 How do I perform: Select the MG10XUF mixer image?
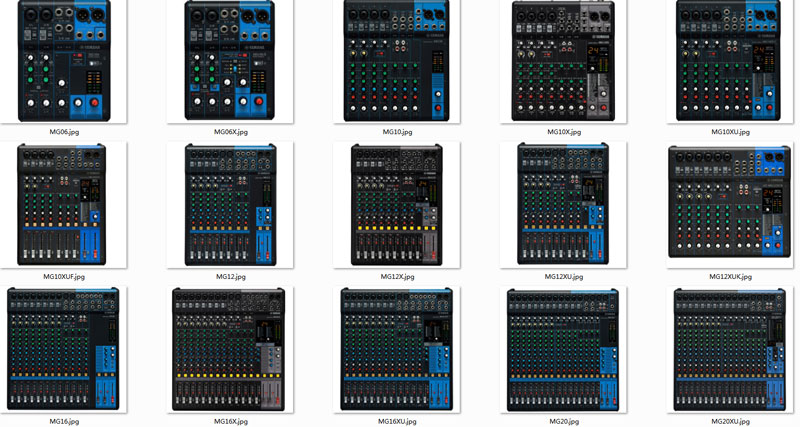pos(64,204)
